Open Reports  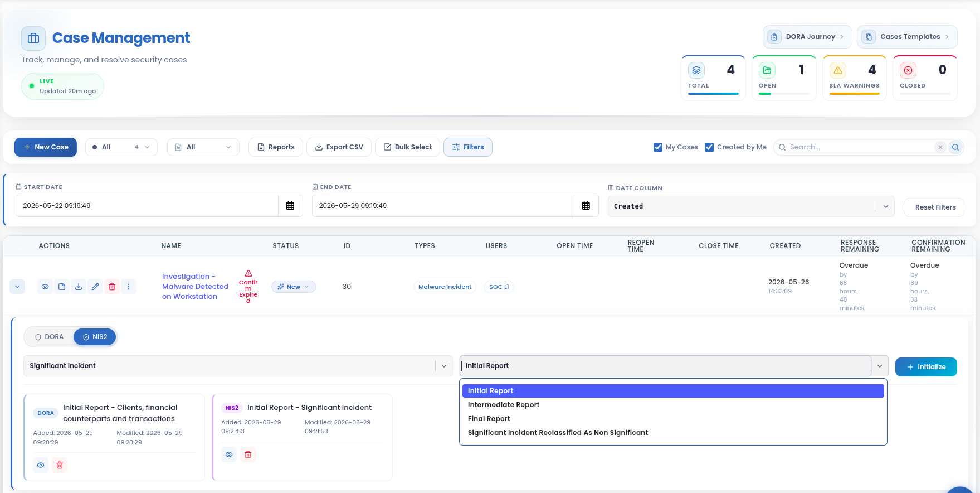tap(276, 147)
